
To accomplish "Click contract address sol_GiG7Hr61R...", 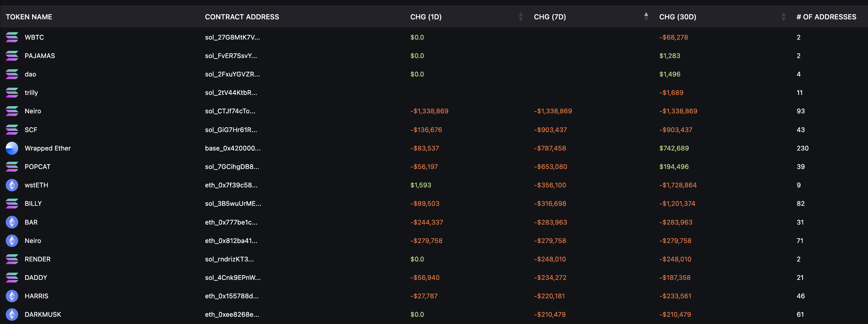I will 231,130.
